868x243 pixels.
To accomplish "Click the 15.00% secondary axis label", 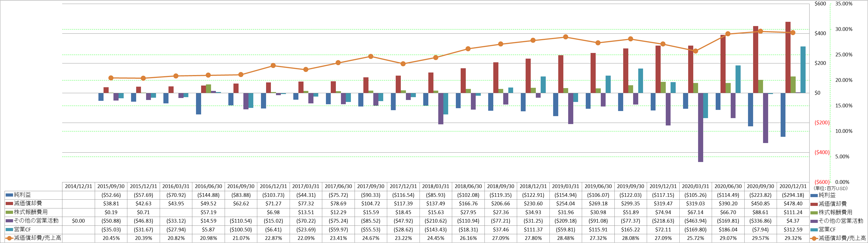I will coord(844,106).
